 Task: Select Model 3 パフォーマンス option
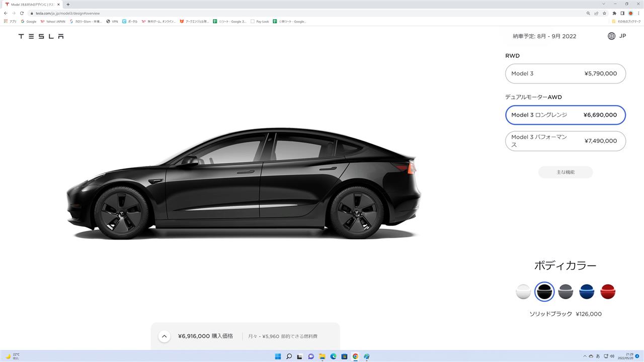[566, 141]
